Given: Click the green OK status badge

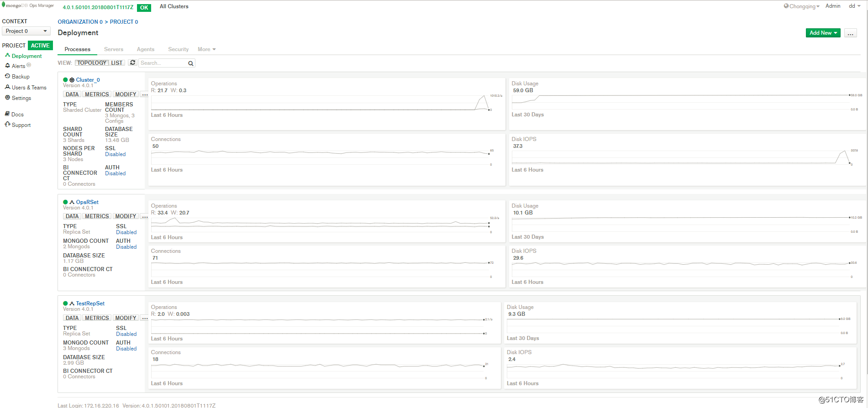Looking at the screenshot, I should (x=144, y=7).
